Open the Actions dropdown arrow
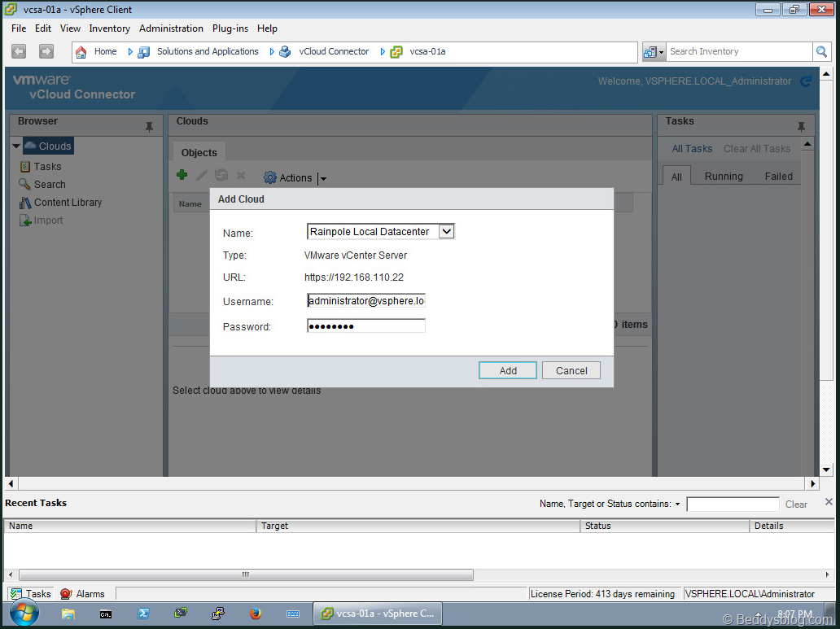The image size is (840, 629). pyautogui.click(x=323, y=178)
